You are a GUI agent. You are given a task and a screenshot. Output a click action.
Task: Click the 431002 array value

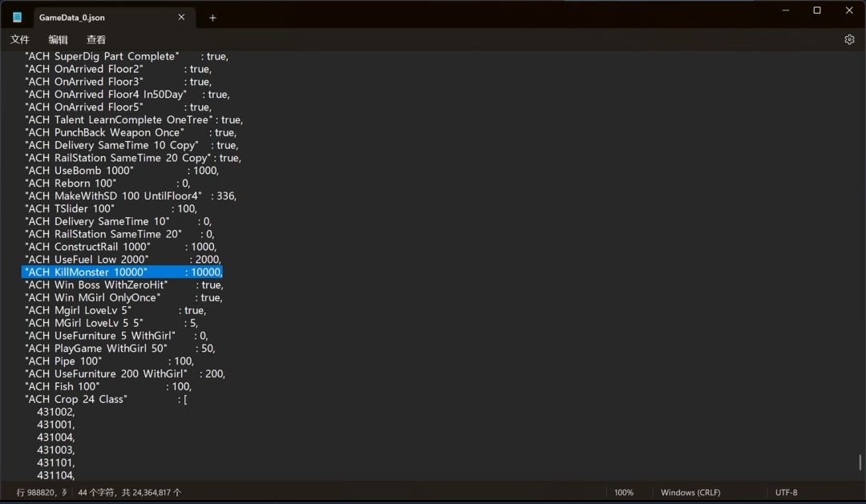point(55,412)
